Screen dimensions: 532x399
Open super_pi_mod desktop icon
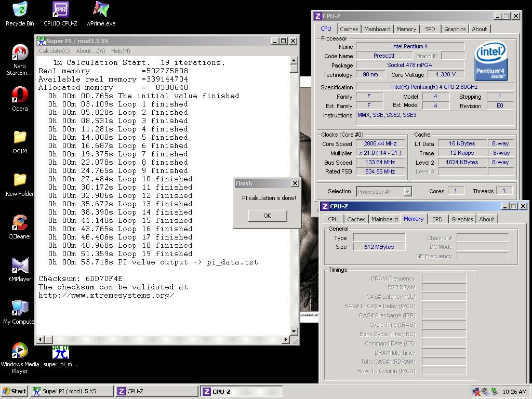coord(60,357)
